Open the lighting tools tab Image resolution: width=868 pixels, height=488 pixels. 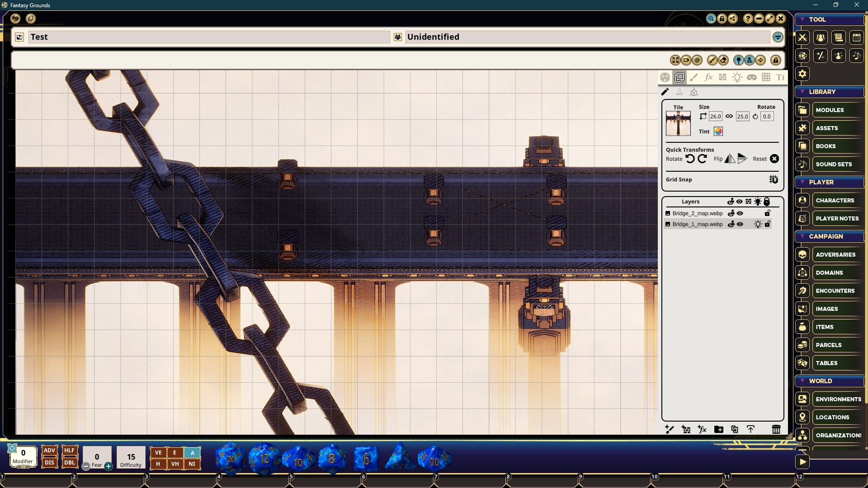tap(737, 77)
